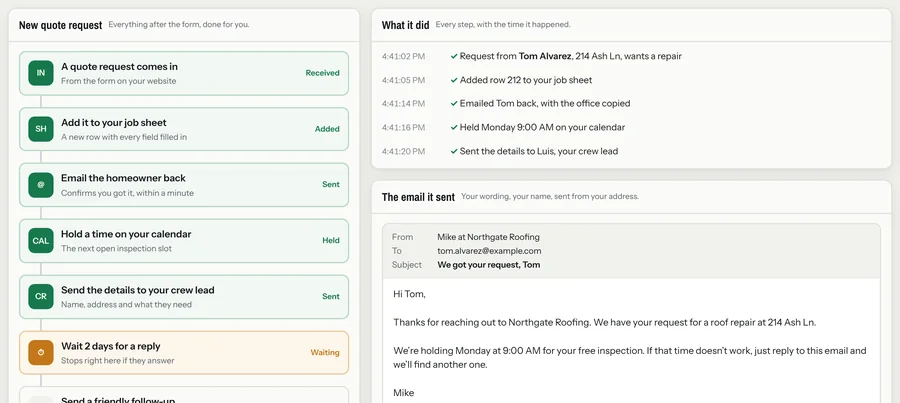Click the 4:41:20 PM timestamp
The height and width of the screenshot is (403, 900).
point(404,151)
